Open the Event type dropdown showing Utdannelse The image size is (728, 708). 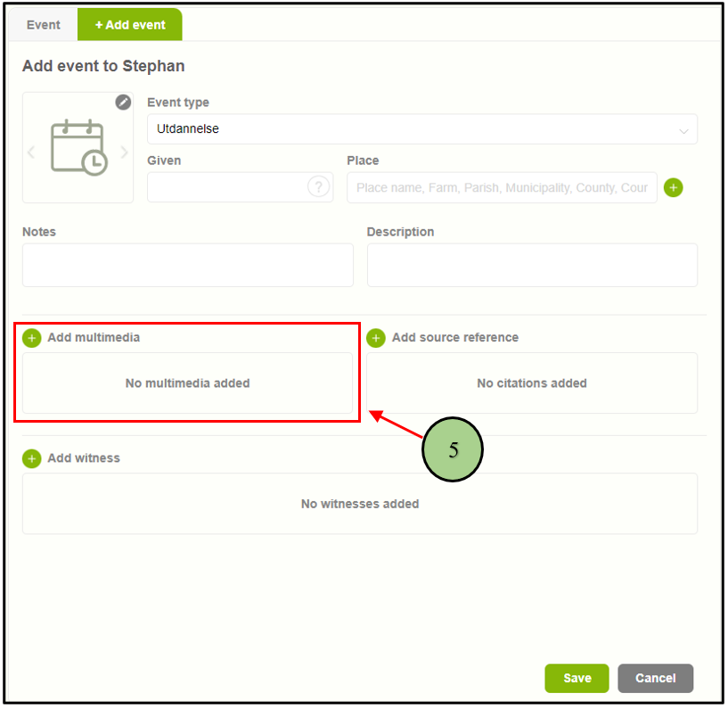410,129
